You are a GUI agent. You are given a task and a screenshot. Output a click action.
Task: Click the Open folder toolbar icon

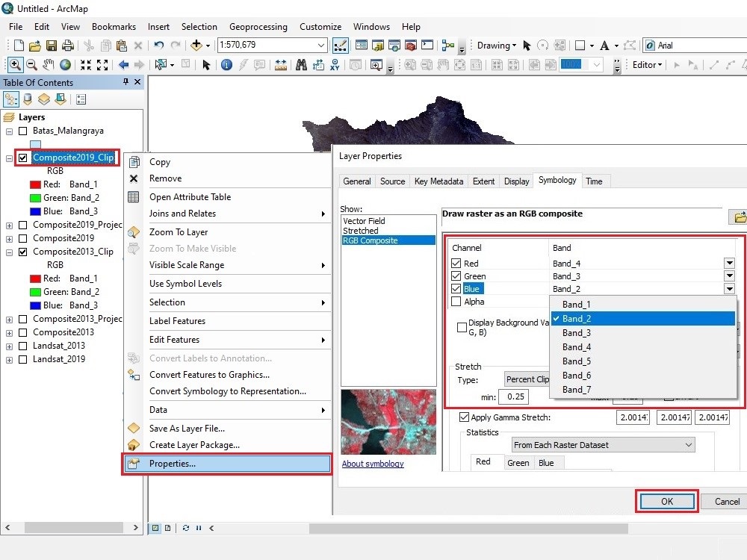[x=35, y=46]
